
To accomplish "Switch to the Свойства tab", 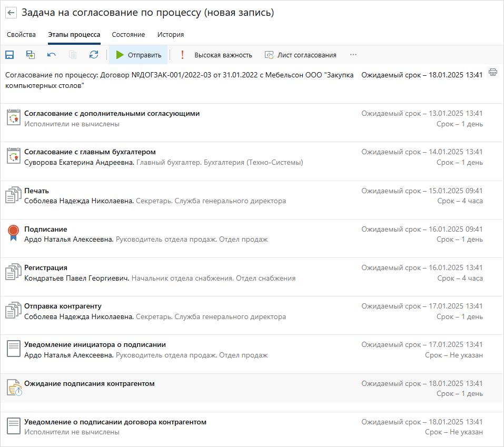I will click(x=22, y=35).
